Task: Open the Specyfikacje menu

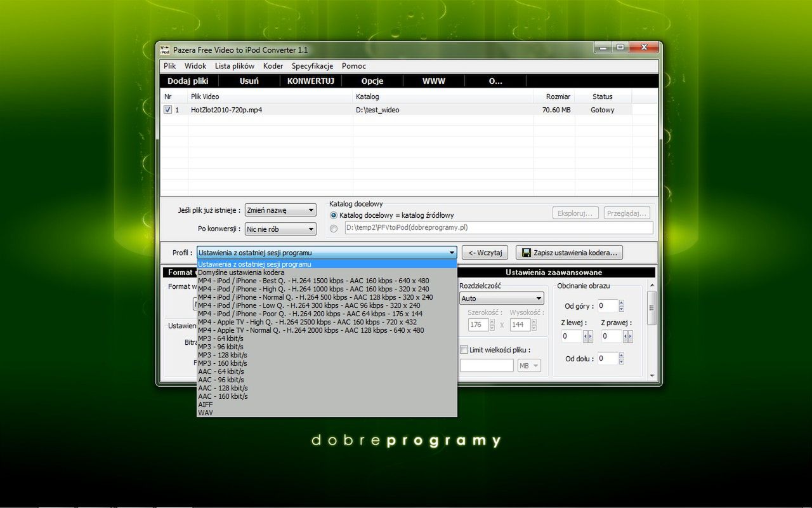Action: [x=312, y=66]
